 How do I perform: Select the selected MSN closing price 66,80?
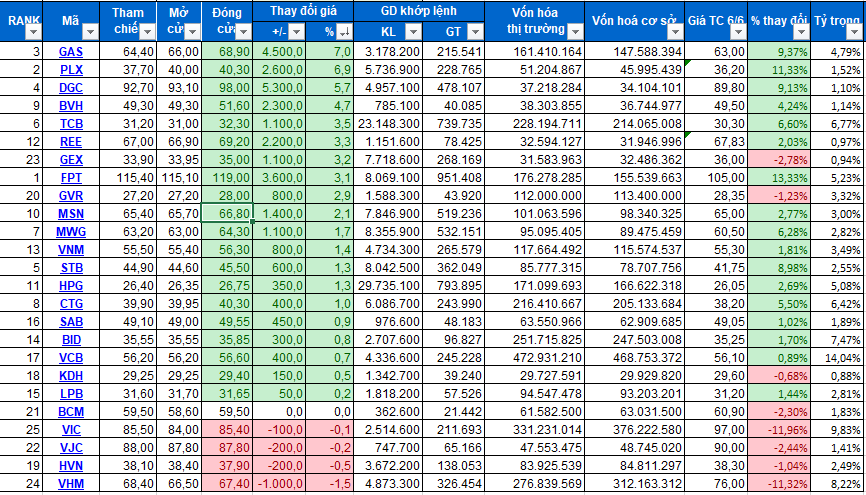click(228, 213)
